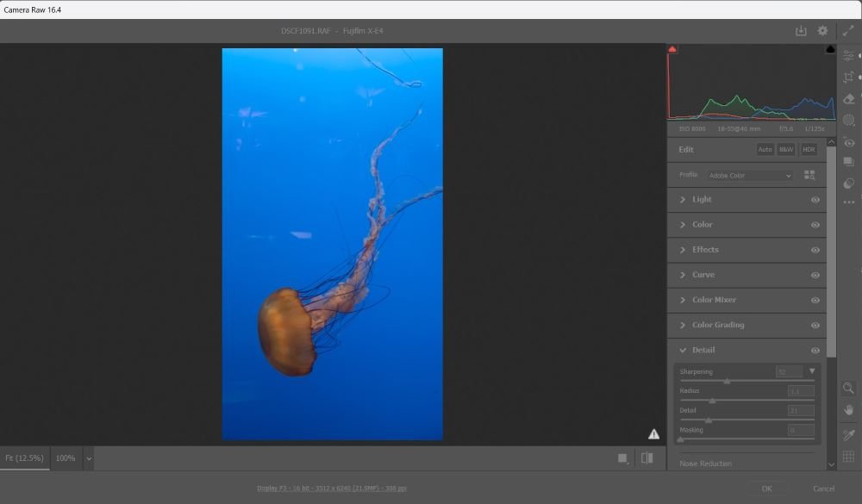Toggle visibility of Color Mixer edits

pos(815,301)
